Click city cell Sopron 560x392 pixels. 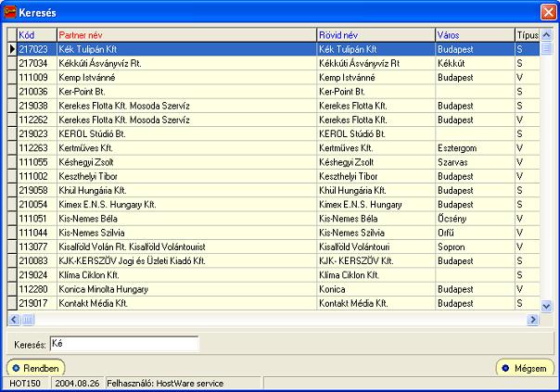475,247
